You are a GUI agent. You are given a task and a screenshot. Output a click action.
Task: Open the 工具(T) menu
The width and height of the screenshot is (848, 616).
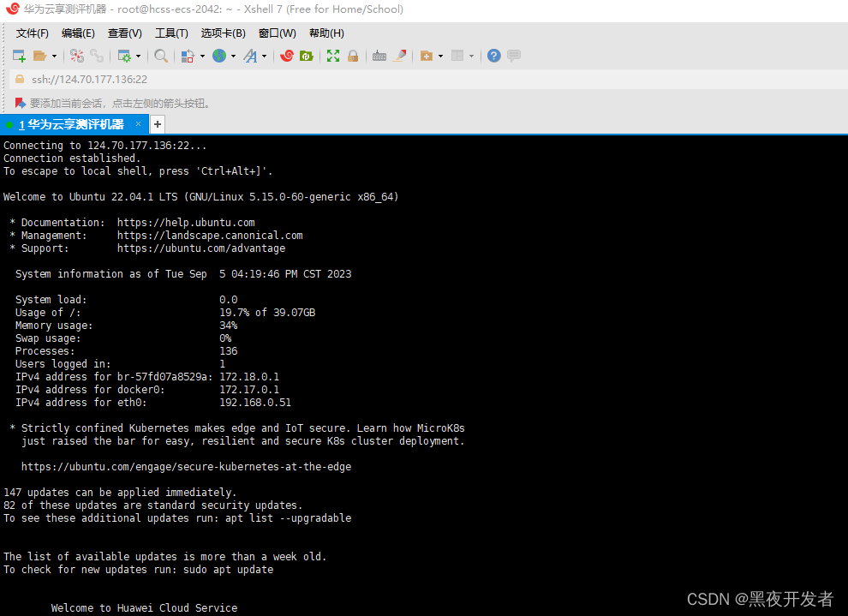pyautogui.click(x=171, y=33)
